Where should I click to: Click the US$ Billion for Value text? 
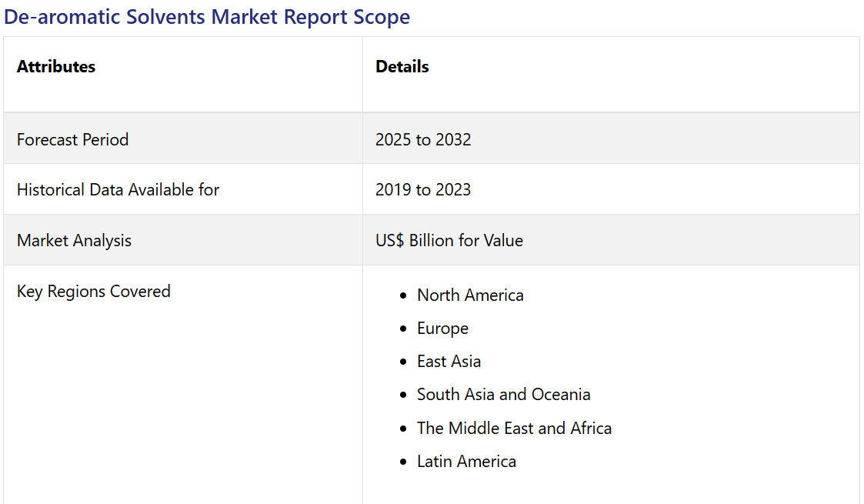click(449, 240)
